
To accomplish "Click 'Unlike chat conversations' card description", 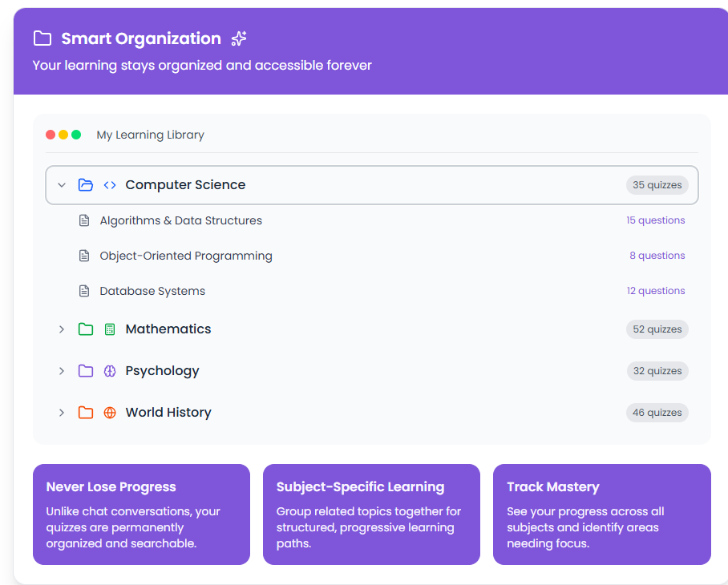I will click(x=133, y=527).
